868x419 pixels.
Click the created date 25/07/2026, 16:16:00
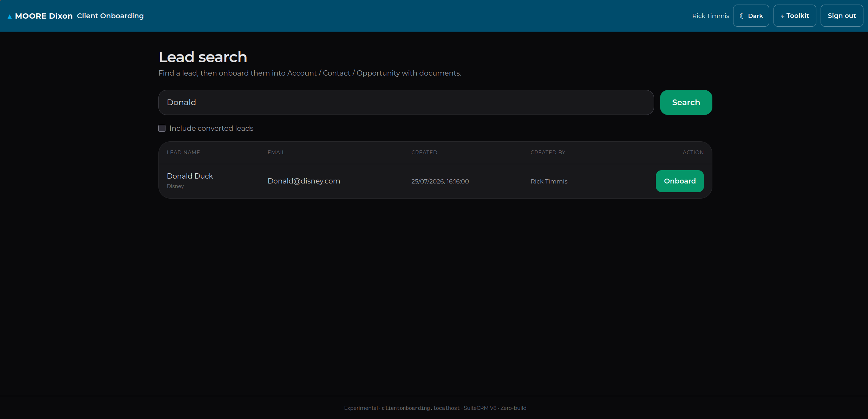coord(440,181)
